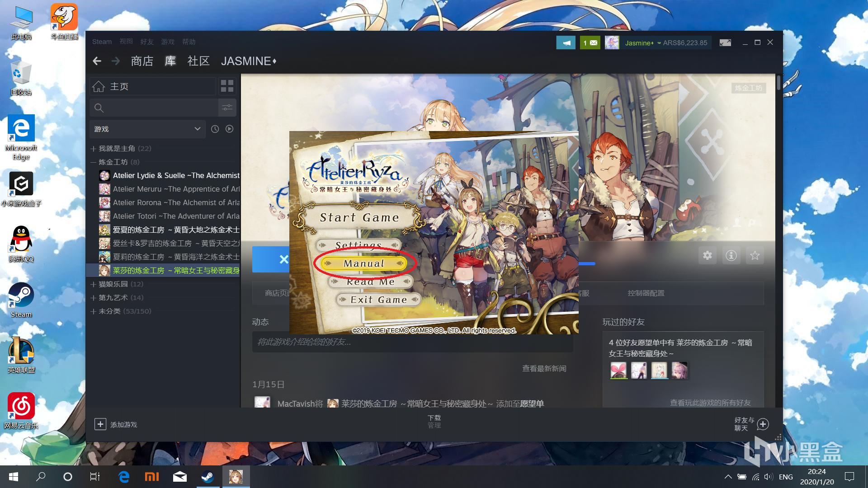Go to the 库 tab
868x488 pixels.
[x=170, y=61]
